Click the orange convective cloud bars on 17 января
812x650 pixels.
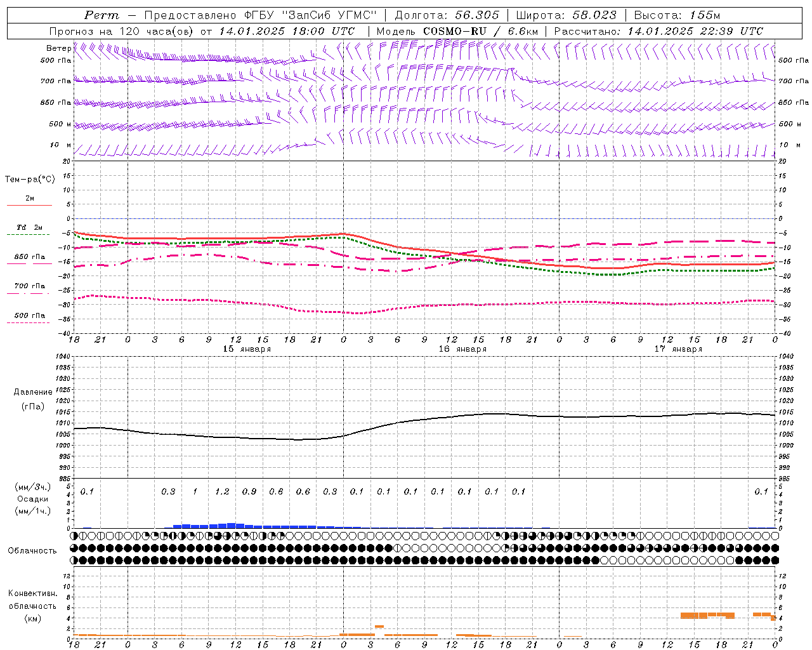tap(728, 616)
